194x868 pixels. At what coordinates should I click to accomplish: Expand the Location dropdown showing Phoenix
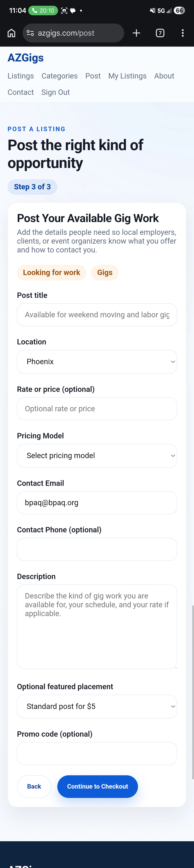click(x=97, y=362)
